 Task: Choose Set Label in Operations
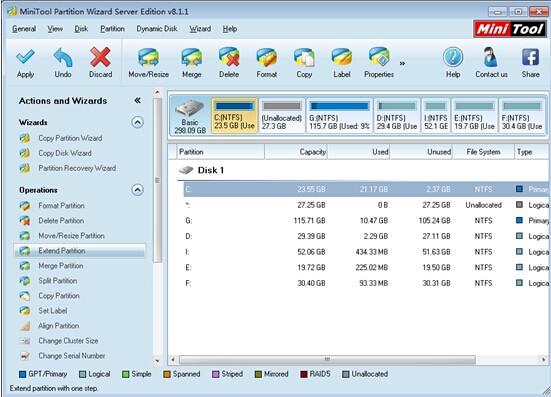52,311
